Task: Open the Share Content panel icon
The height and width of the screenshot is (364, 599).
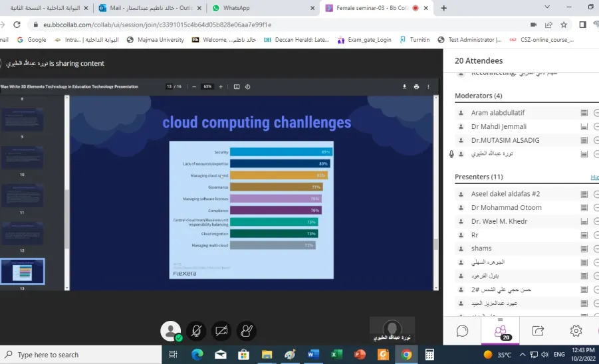Action: point(538,331)
